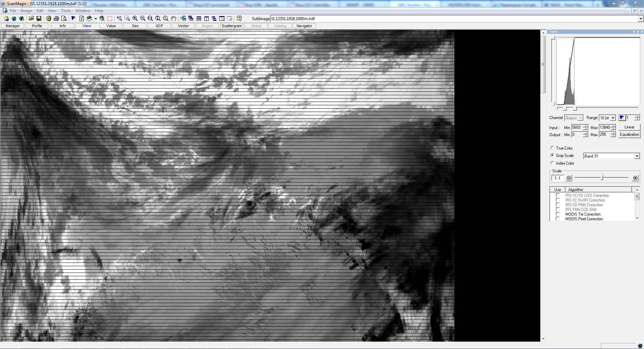Screen dimensions: 644x349
Task: Click the tile windows vertically icon
Action: point(206,18)
